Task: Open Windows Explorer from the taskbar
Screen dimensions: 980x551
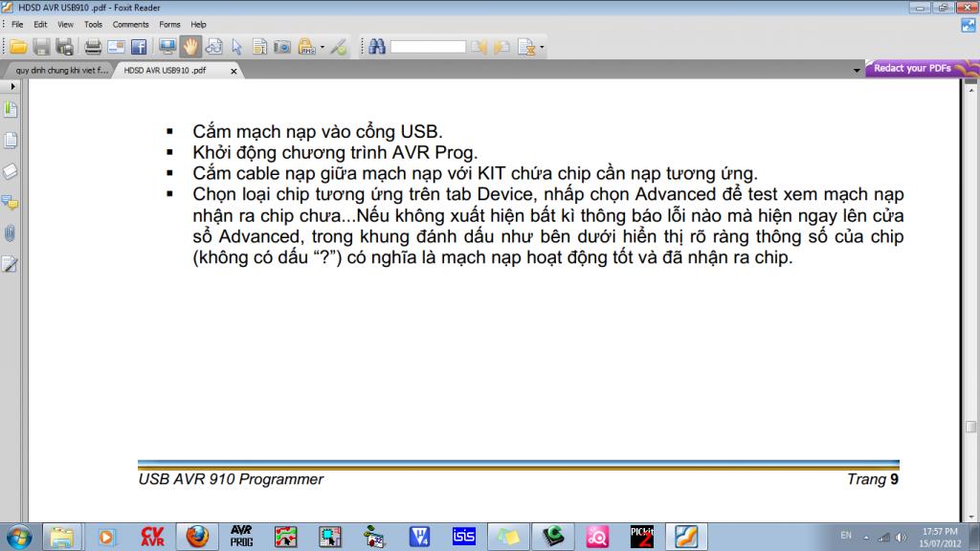Action: tap(62, 538)
